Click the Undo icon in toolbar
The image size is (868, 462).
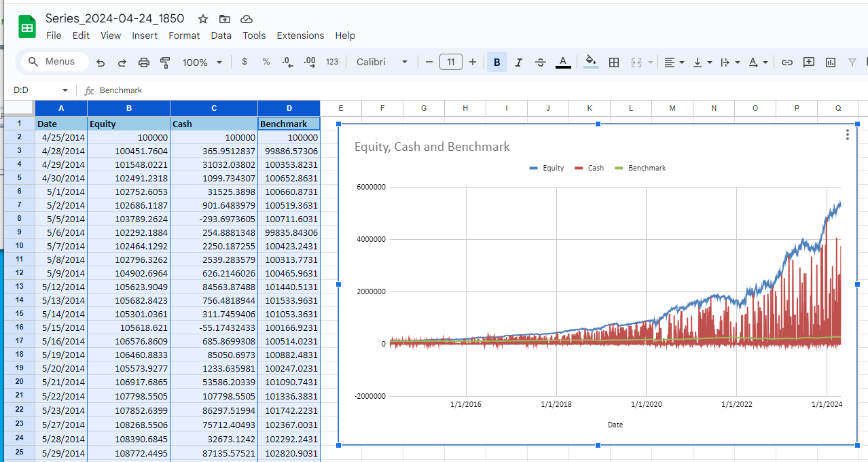pos(101,63)
